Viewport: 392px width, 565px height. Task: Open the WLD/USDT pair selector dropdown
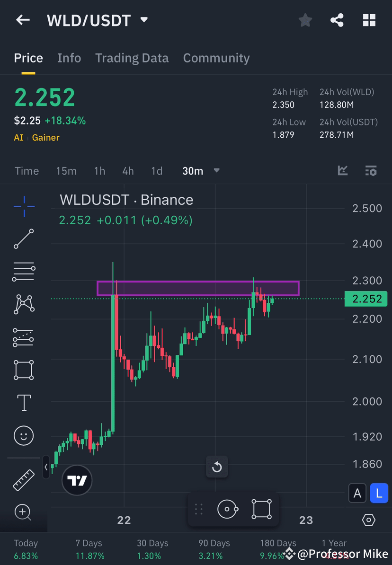(143, 20)
